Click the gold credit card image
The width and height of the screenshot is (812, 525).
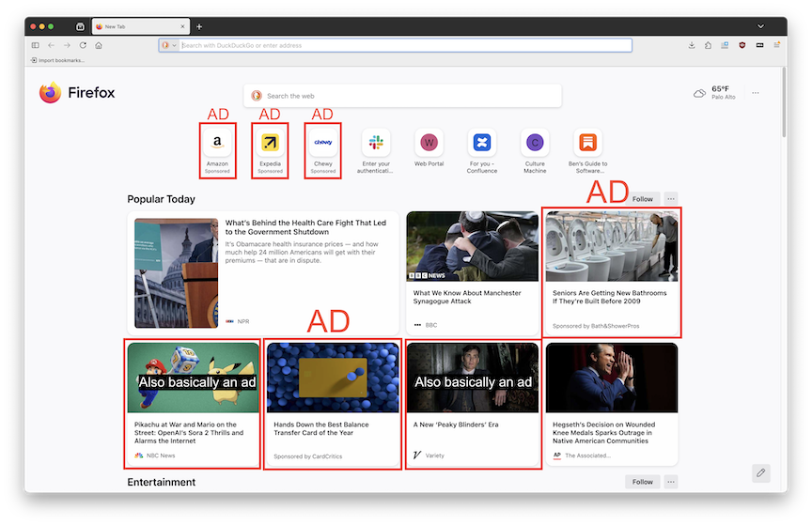(333, 378)
